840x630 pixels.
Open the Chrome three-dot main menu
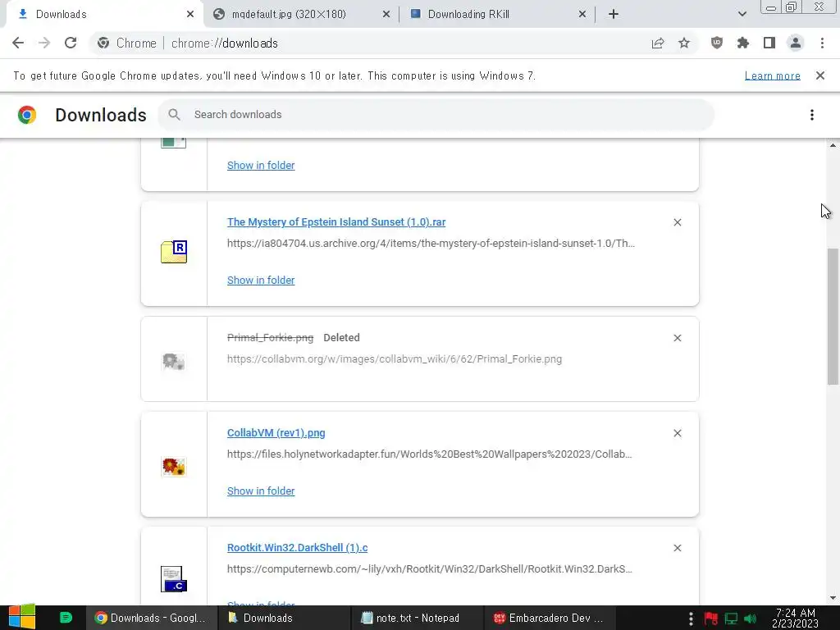pyautogui.click(x=822, y=43)
